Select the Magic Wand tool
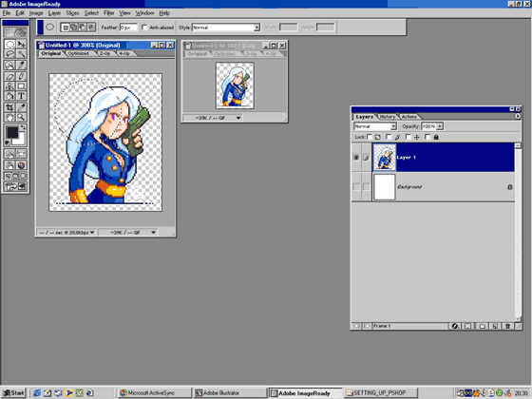The height and width of the screenshot is (399, 532). [21, 54]
